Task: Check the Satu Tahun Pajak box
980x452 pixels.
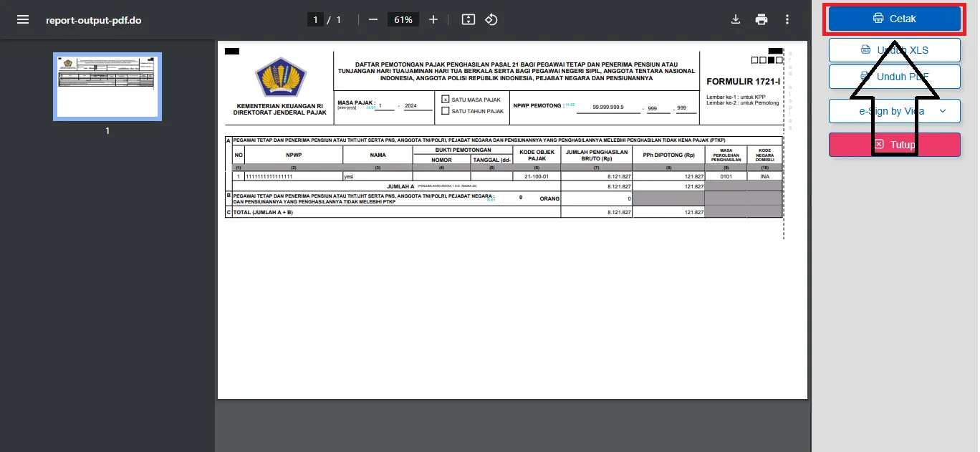Action: pyautogui.click(x=446, y=111)
